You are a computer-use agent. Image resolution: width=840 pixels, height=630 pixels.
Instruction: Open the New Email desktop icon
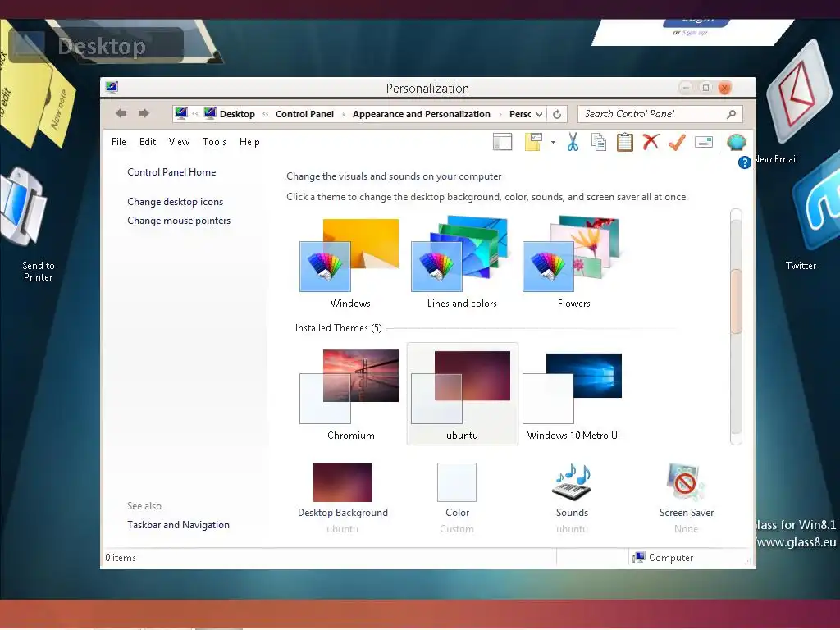click(x=801, y=91)
